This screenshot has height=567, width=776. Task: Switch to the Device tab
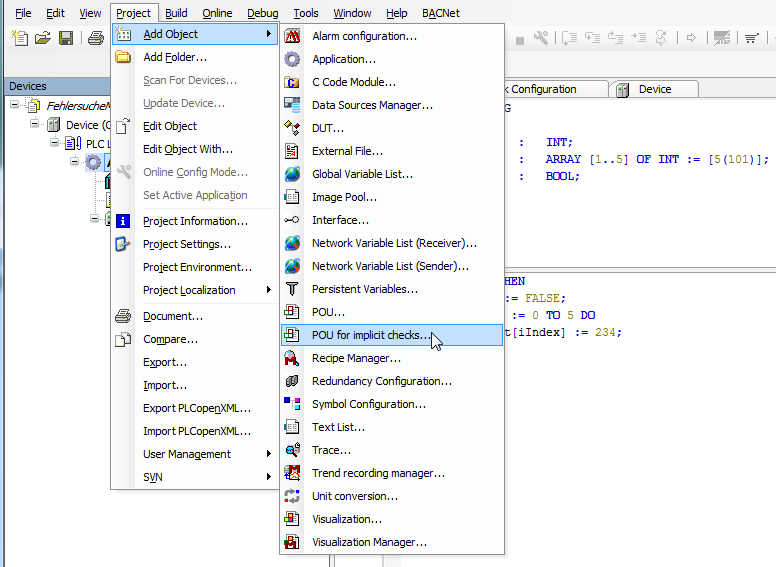pyautogui.click(x=654, y=89)
